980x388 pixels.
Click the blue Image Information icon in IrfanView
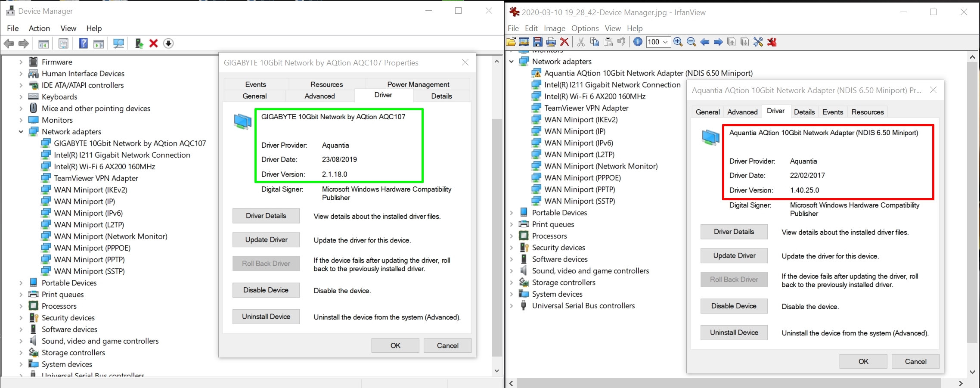(x=638, y=42)
